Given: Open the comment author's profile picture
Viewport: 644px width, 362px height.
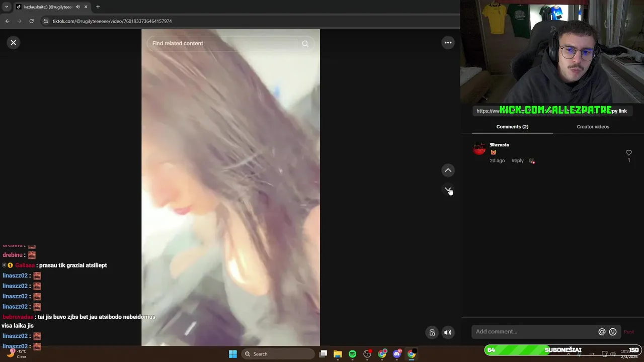Looking at the screenshot, I should pyautogui.click(x=479, y=149).
